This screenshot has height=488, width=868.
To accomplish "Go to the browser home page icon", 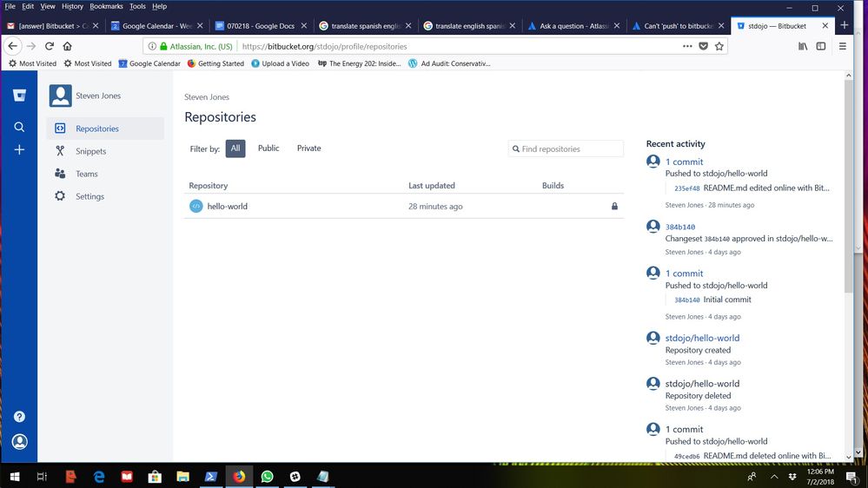I will click(x=67, y=47).
